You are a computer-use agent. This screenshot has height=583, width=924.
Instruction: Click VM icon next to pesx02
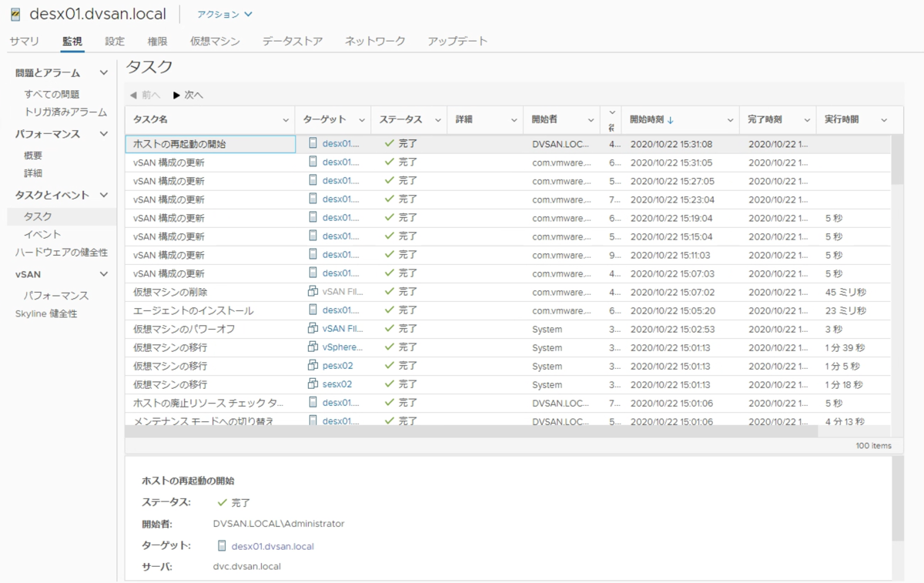pyautogui.click(x=313, y=365)
